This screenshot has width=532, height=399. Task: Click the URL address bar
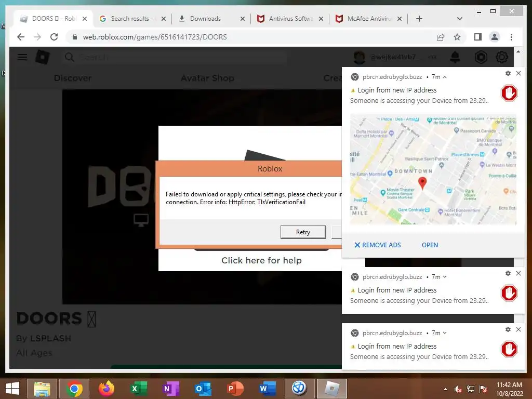(251, 37)
